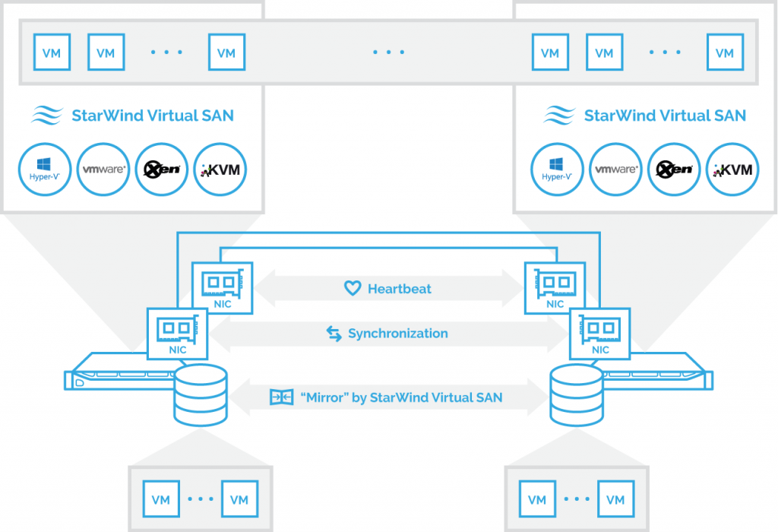Click the right rack server chassis

658,372
